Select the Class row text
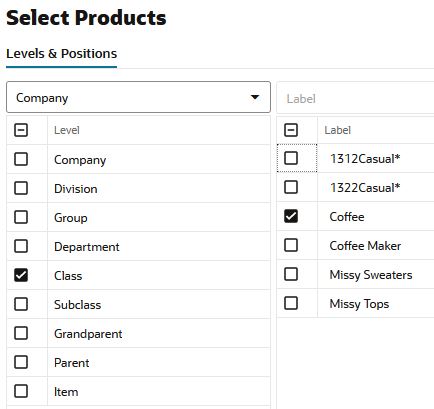 click(x=68, y=276)
